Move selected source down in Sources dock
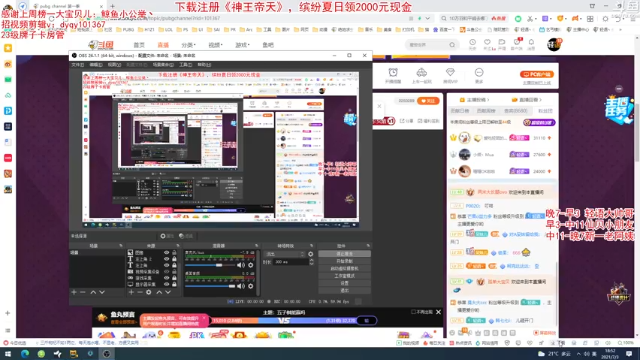640x360 pixels. coord(168,292)
